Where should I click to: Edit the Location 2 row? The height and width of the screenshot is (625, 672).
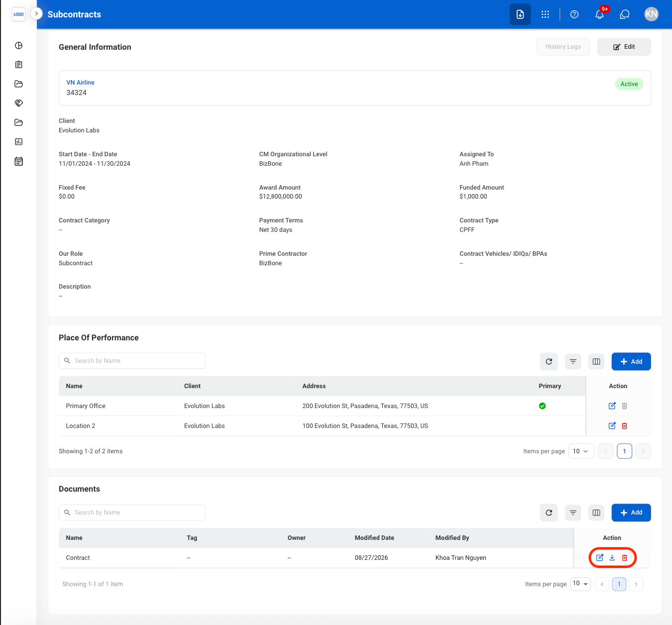point(612,426)
